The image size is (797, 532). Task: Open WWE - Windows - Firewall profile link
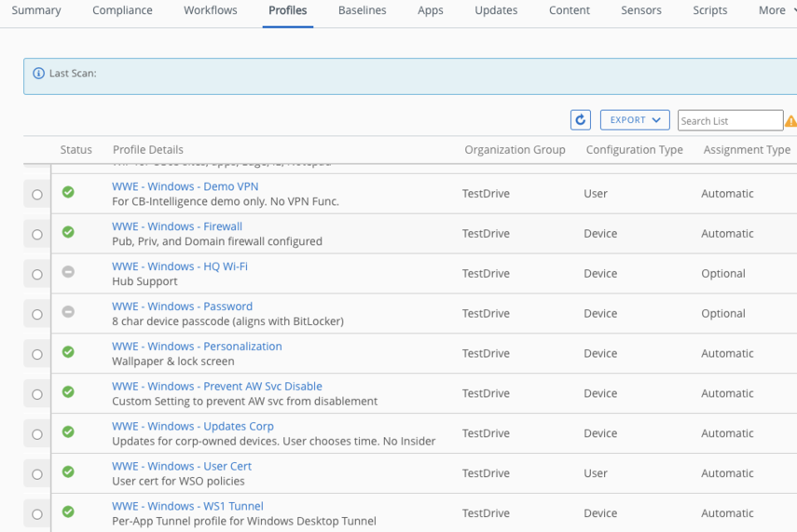[177, 226]
